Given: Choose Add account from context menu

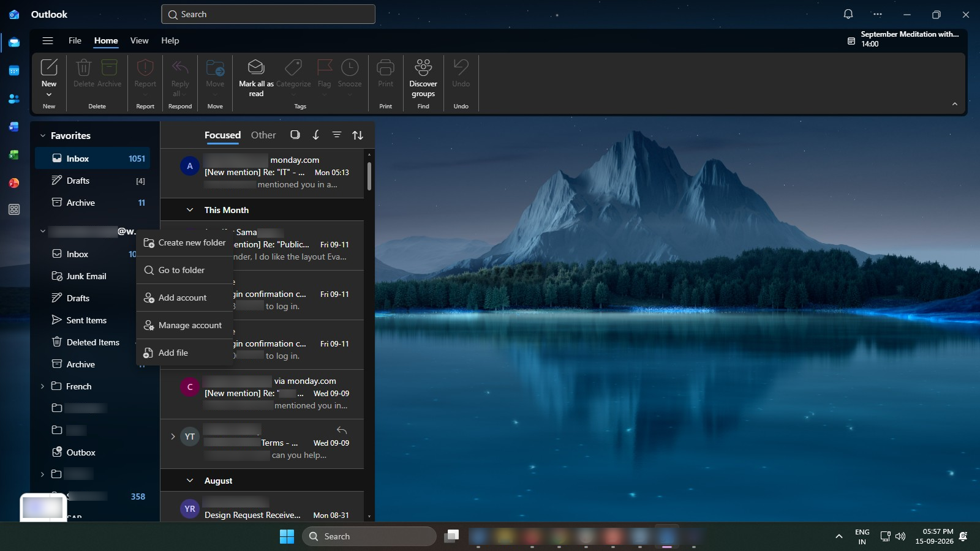Looking at the screenshot, I should pos(184,298).
